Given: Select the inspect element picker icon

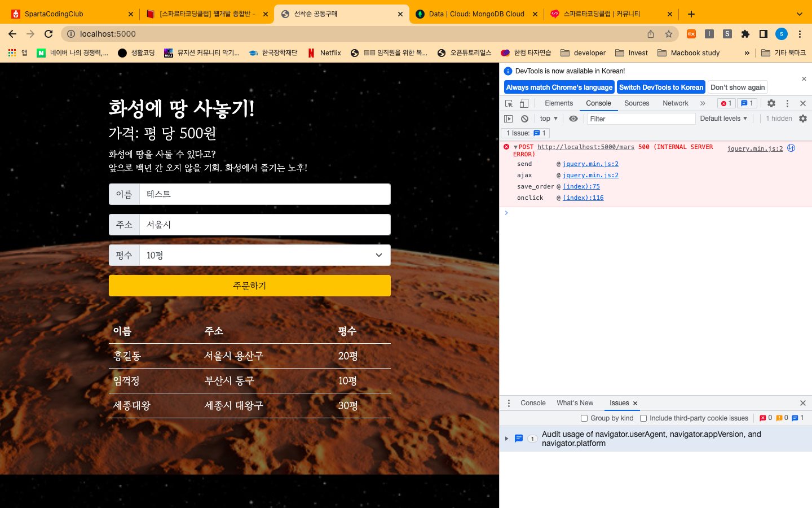Looking at the screenshot, I should 509,103.
